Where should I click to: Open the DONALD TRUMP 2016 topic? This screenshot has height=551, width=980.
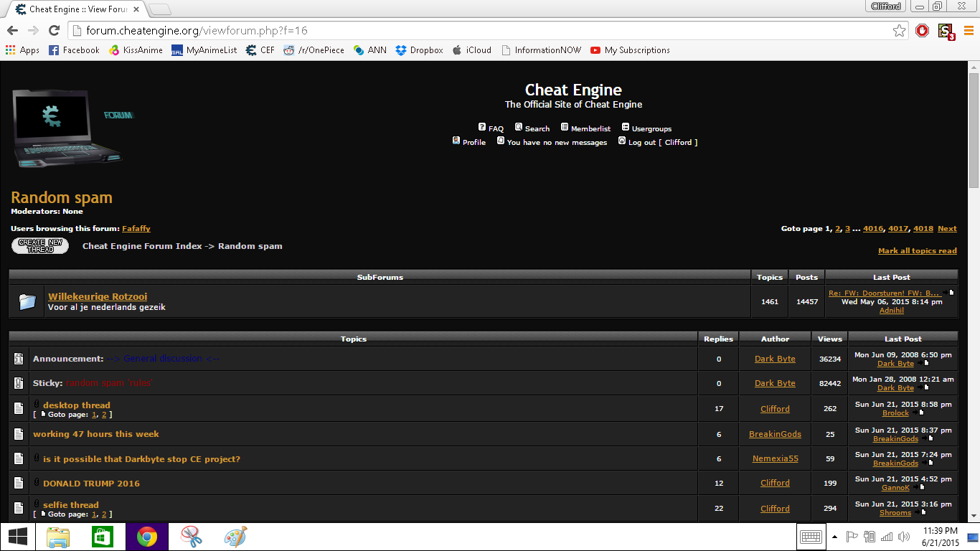click(x=91, y=484)
